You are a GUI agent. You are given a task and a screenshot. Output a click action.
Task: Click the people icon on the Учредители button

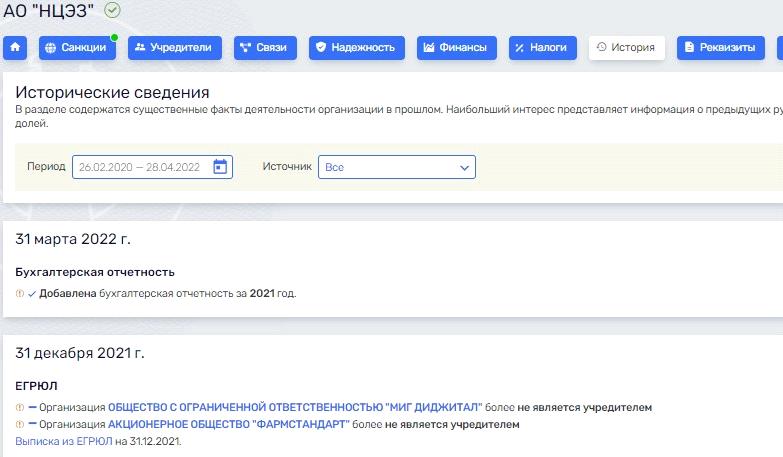point(140,47)
